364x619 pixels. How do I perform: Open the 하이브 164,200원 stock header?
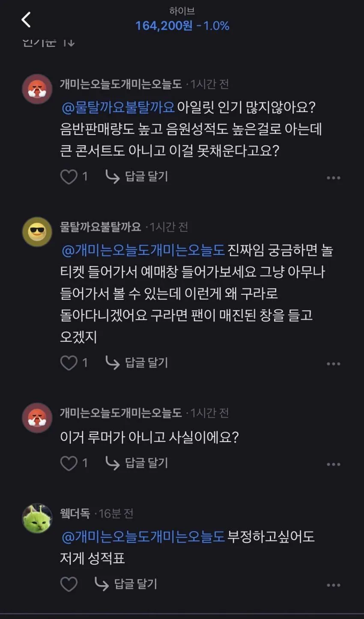coord(182,20)
